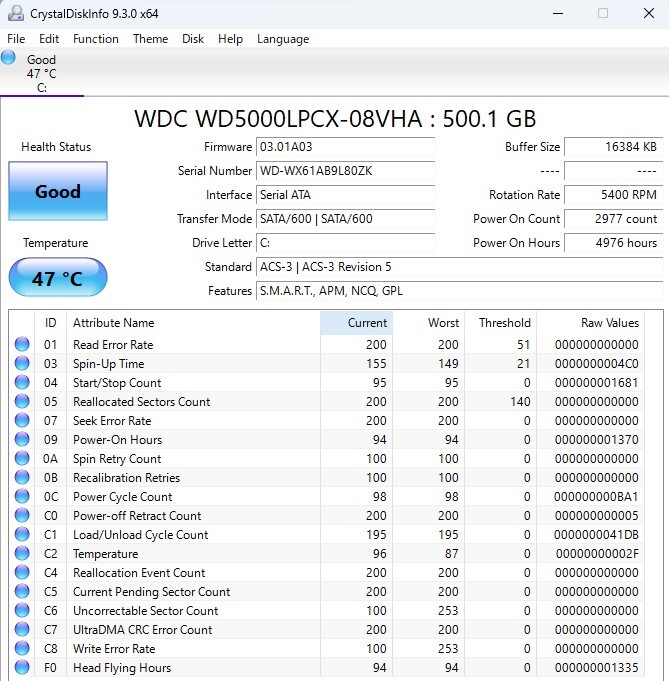Click the blue status orb for disk C:
Image resolution: width=669 pixels, height=681 pixels.
coord(9,58)
